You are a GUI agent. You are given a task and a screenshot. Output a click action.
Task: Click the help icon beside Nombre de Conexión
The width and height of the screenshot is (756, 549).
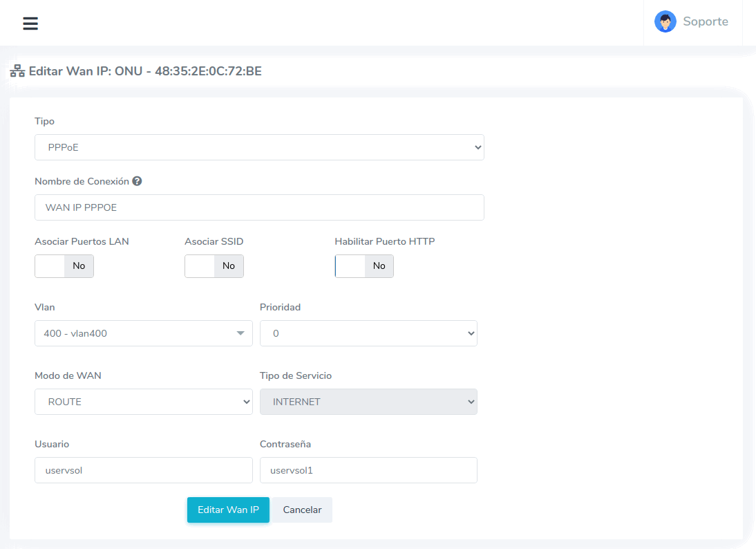pos(137,181)
